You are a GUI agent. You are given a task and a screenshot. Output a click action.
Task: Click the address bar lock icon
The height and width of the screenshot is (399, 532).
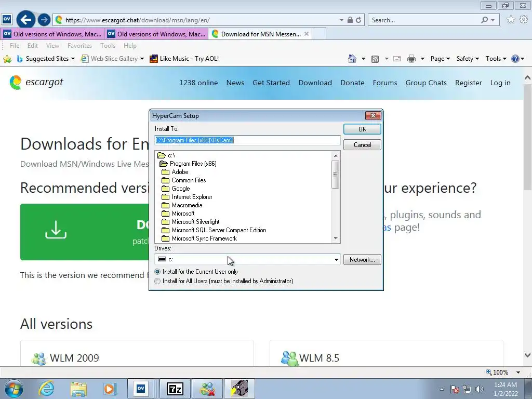(x=350, y=20)
